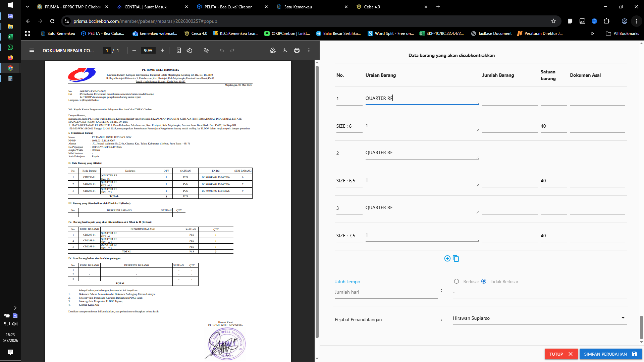Select the Berkisar radio option
This screenshot has width=644, height=362.
(457, 281)
